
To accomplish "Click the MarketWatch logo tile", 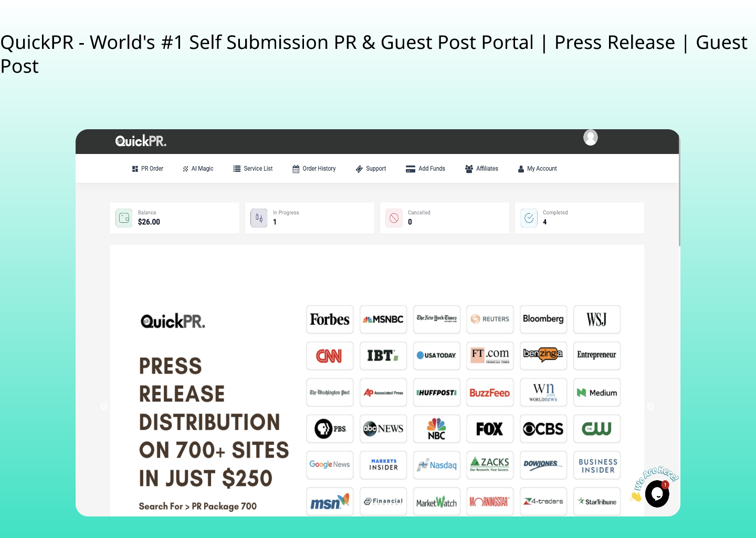I will click(x=437, y=502).
